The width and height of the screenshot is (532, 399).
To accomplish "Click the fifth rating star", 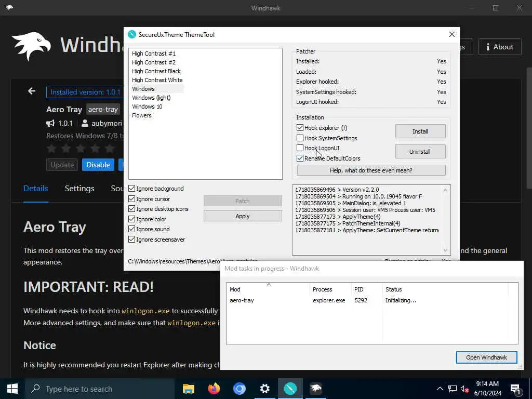I will click(110, 148).
